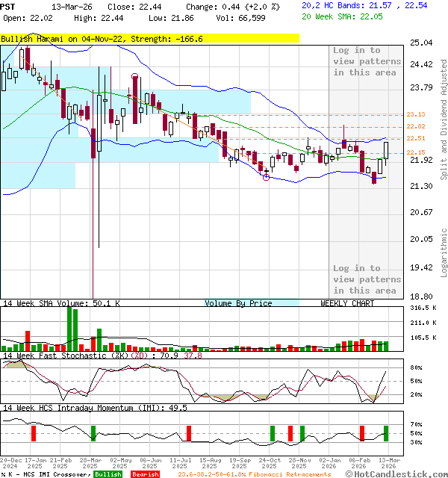Click the rightmost green IMI crossover bar

[x=386, y=432]
